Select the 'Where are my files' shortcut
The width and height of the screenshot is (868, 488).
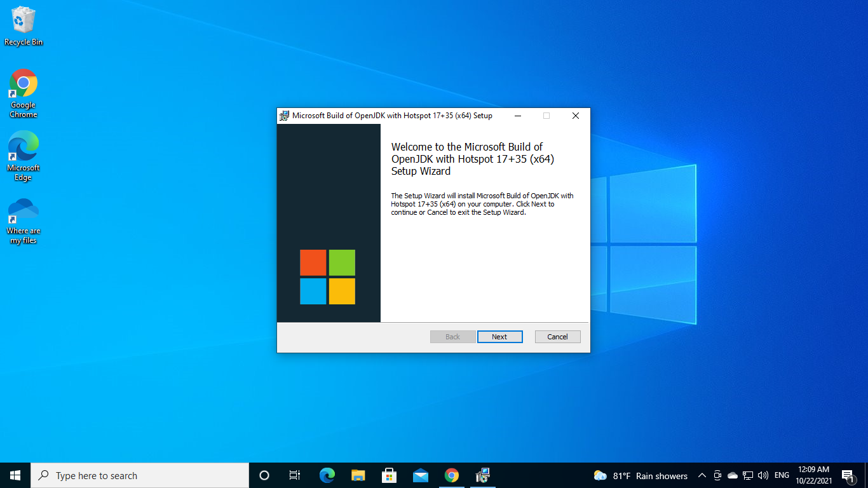pyautogui.click(x=24, y=220)
